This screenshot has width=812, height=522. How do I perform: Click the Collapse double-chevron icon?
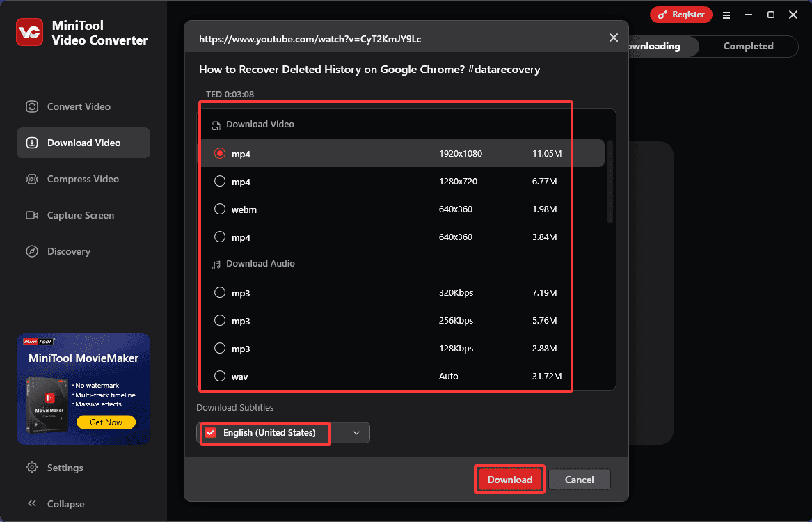[x=32, y=504]
